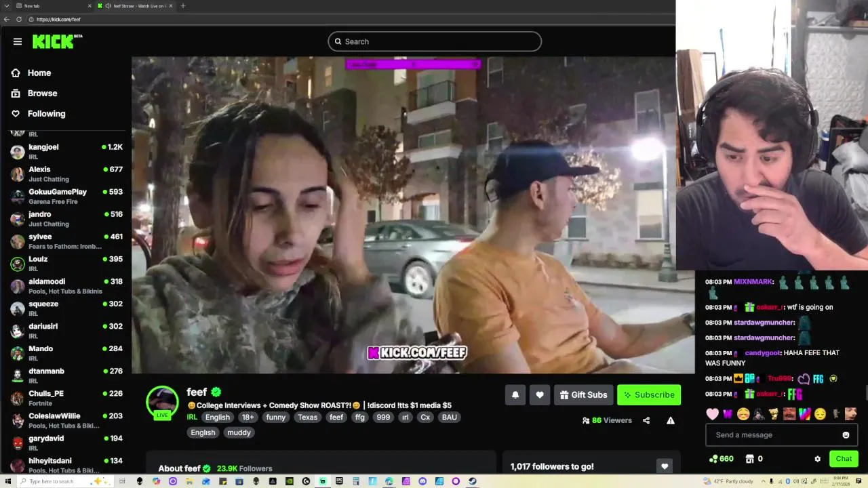The width and height of the screenshot is (868, 488).
Task: Click the report warning triangle icon
Action: tap(671, 420)
